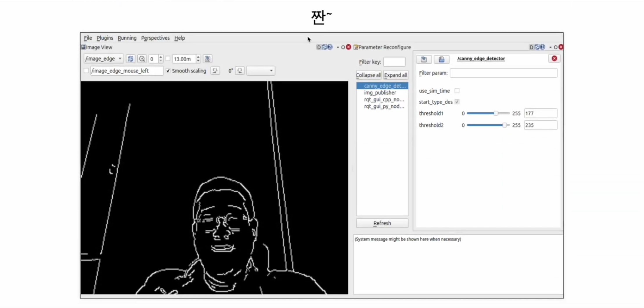Open the Image View help icon
Viewport: 644px width, 308px height.
(330, 47)
